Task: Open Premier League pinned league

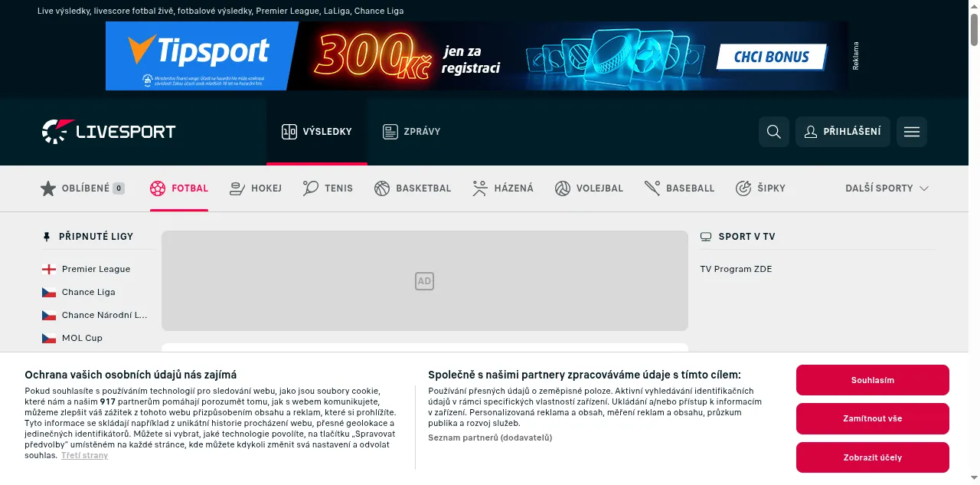Action: coord(96,269)
